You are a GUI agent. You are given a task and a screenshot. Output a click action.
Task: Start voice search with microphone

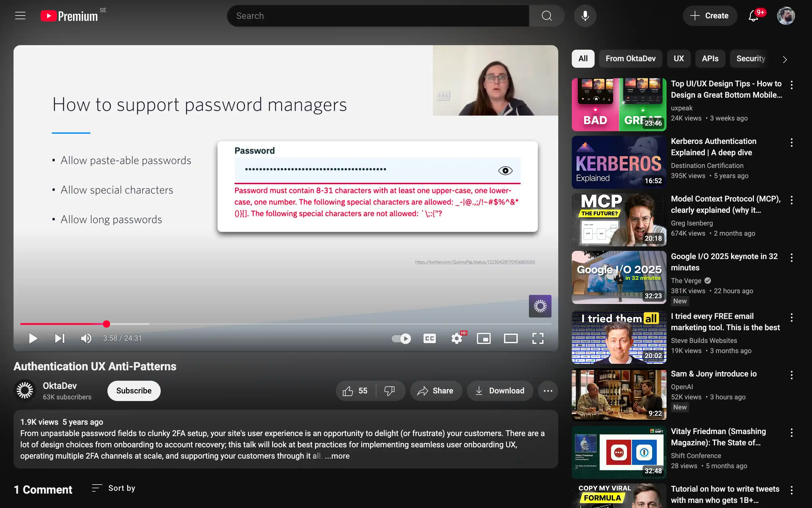pyautogui.click(x=585, y=16)
